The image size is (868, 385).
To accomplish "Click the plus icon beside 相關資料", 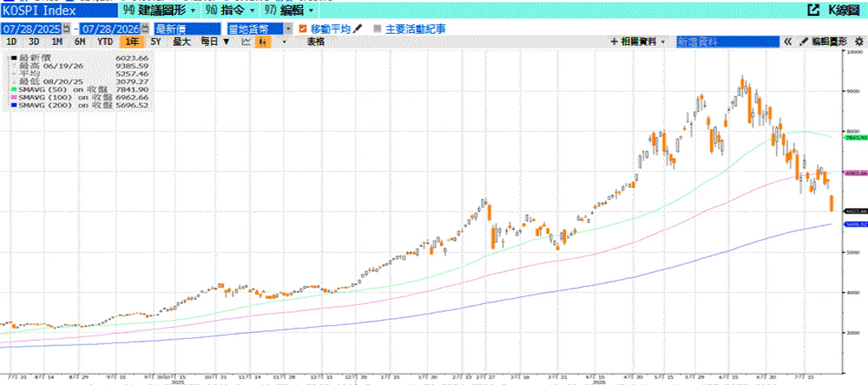I will coord(614,42).
